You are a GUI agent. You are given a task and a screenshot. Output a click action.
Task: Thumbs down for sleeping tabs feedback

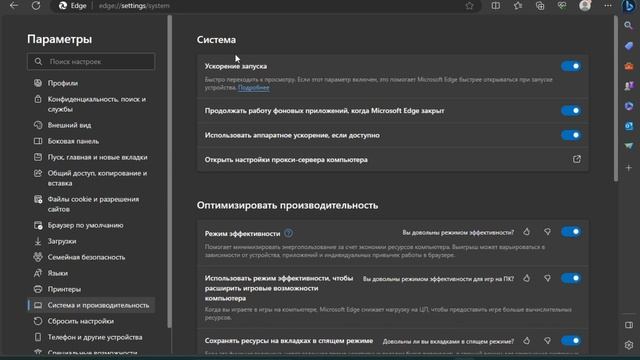(x=547, y=340)
